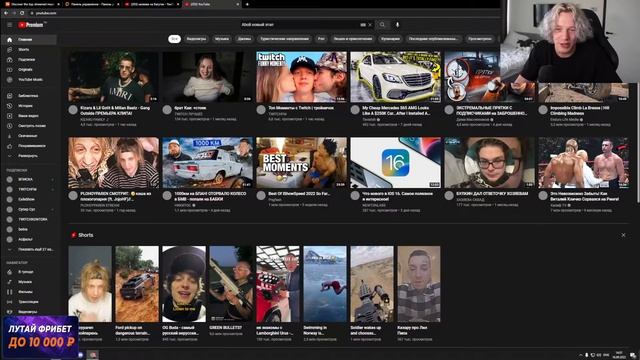Image resolution: width=640 pixels, height=360 pixels.
Task: Open В тренде (Trending) in the navigator
Action: point(29,272)
